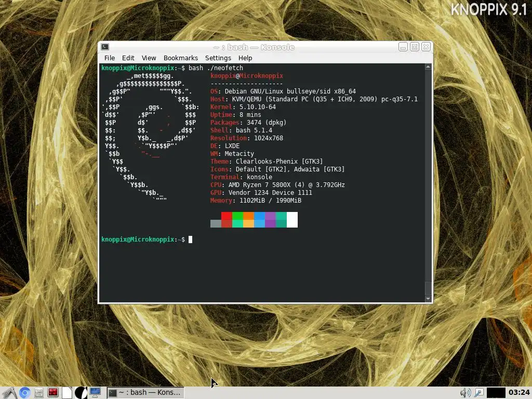Open the LXDE start menu icon
The image size is (532, 399).
pos(9,393)
